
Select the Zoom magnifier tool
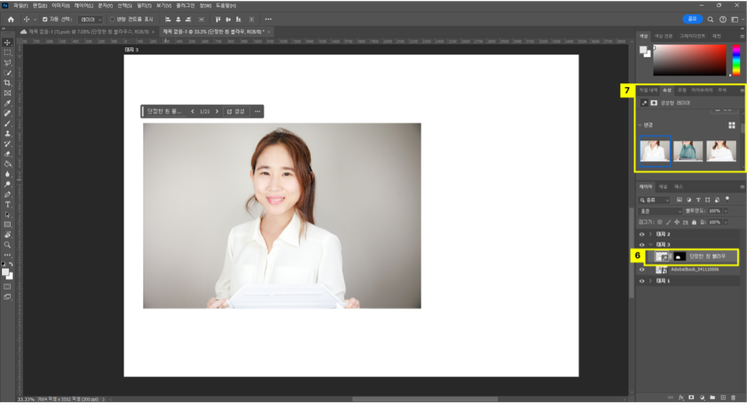pyautogui.click(x=7, y=244)
